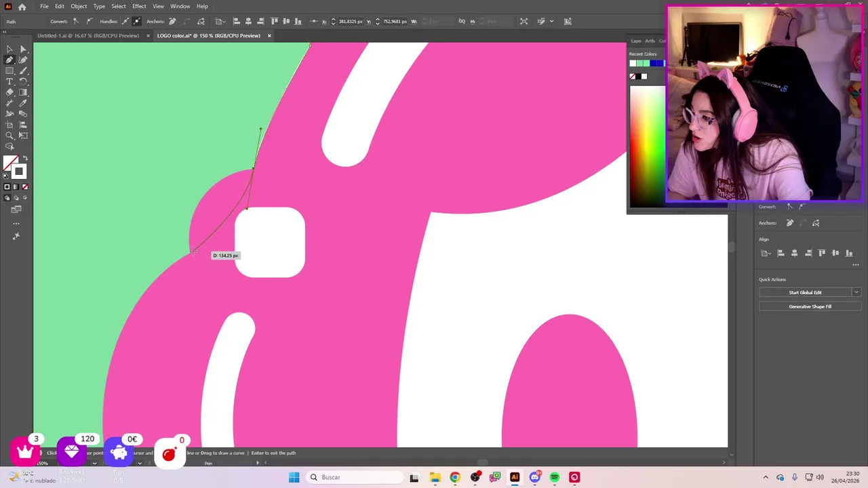Open Align To dropdown in control bar

[x=220, y=21]
